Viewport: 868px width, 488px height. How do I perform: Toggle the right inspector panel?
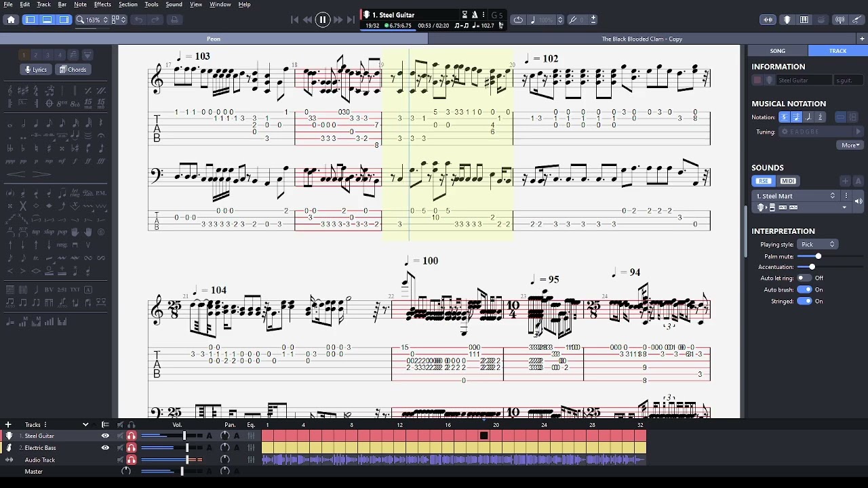[64, 20]
